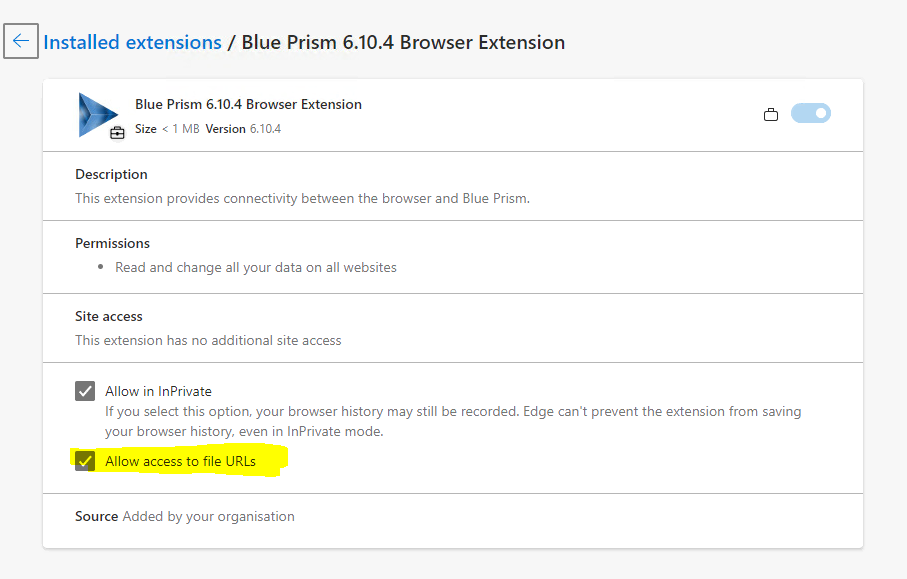The height and width of the screenshot is (579, 907).
Task: Click the Permissions heading
Action: [x=112, y=243]
